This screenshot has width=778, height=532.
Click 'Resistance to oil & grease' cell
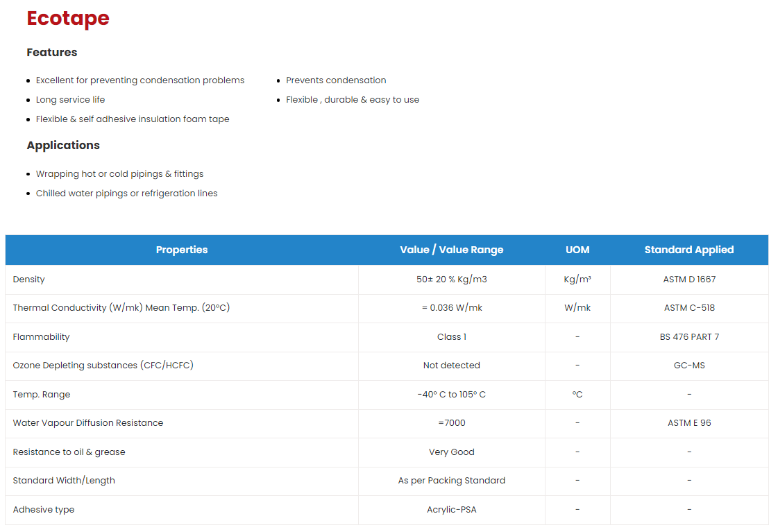coord(182,452)
